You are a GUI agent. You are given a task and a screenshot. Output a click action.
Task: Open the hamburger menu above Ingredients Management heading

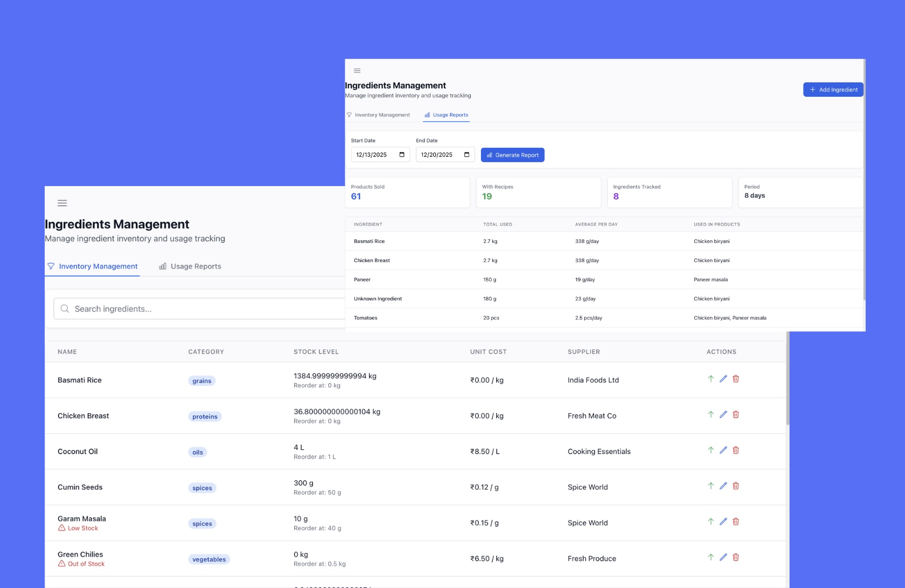coord(62,203)
